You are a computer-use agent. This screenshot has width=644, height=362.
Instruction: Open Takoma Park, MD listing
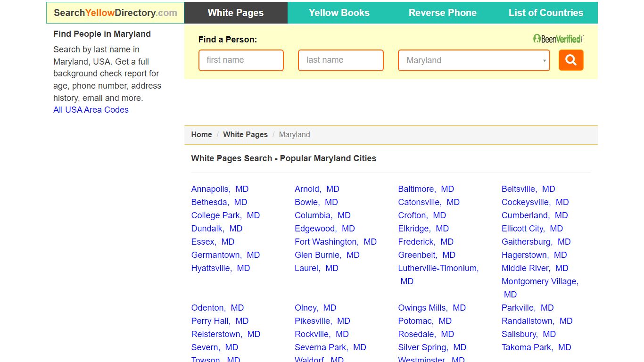(536, 347)
